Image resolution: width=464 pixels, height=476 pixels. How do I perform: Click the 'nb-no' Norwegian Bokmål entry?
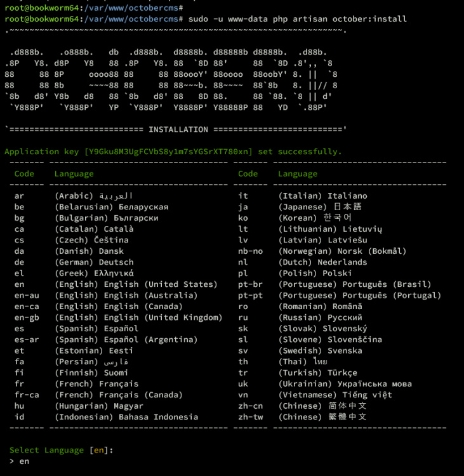pos(322,251)
